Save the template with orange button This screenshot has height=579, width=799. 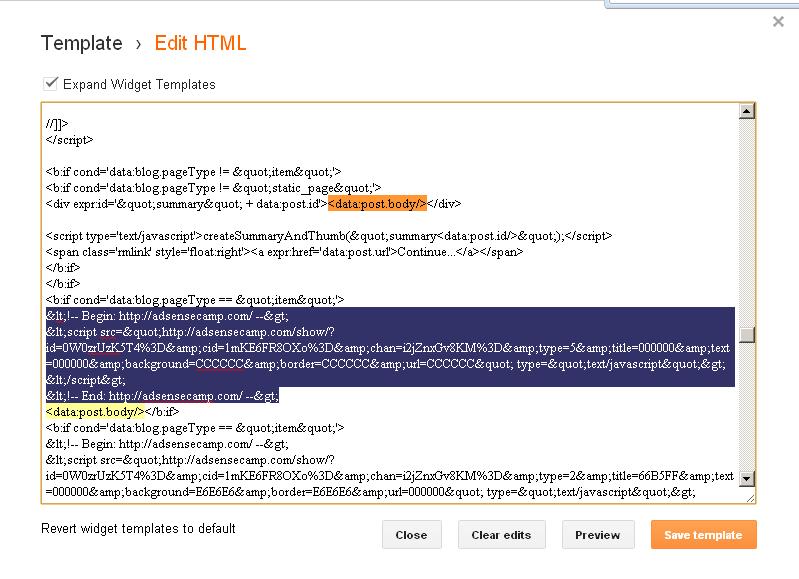coord(703,535)
